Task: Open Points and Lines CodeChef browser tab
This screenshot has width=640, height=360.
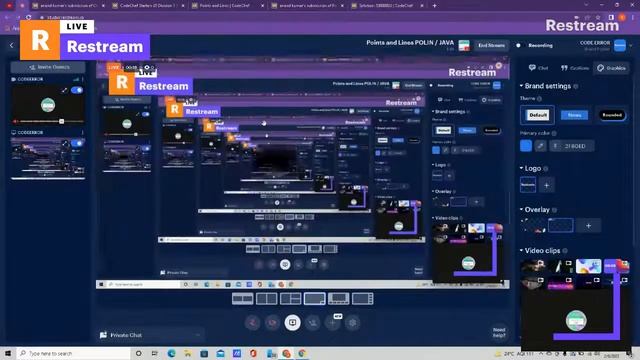Action: [x=228, y=6]
